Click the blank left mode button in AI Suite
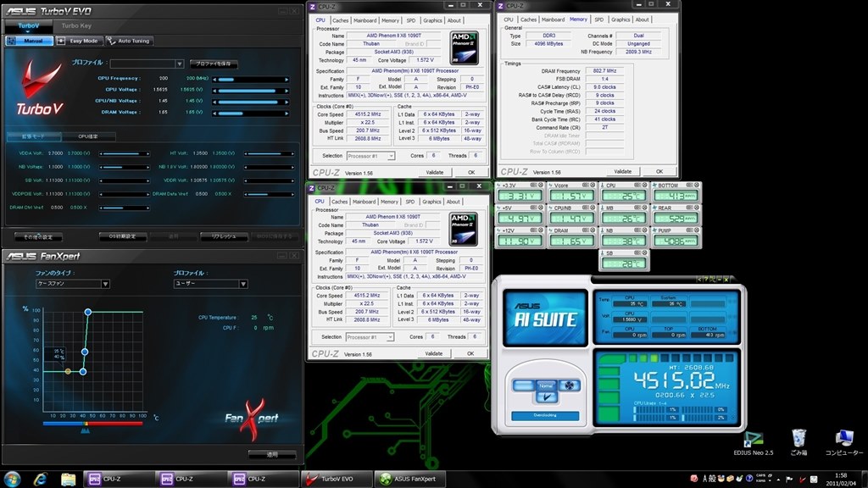 click(523, 385)
